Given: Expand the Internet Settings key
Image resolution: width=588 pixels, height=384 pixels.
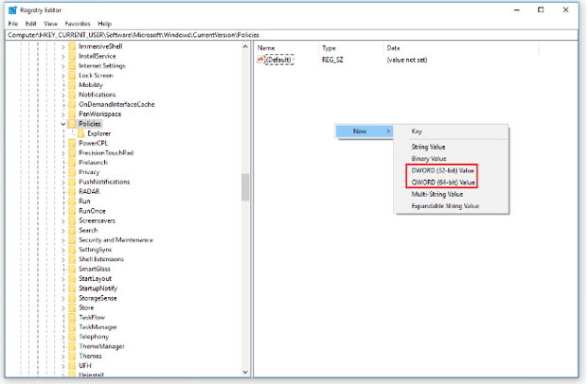Looking at the screenshot, I should click(63, 66).
